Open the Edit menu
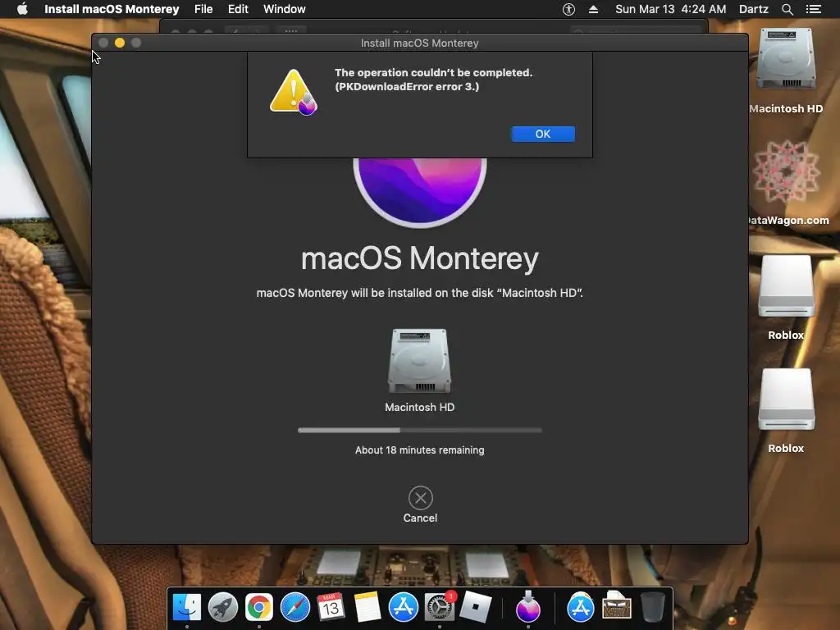This screenshot has height=630, width=840. tap(238, 9)
